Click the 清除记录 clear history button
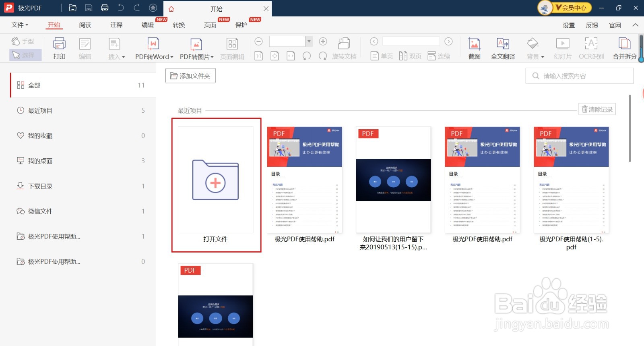The image size is (644, 346). point(597,109)
